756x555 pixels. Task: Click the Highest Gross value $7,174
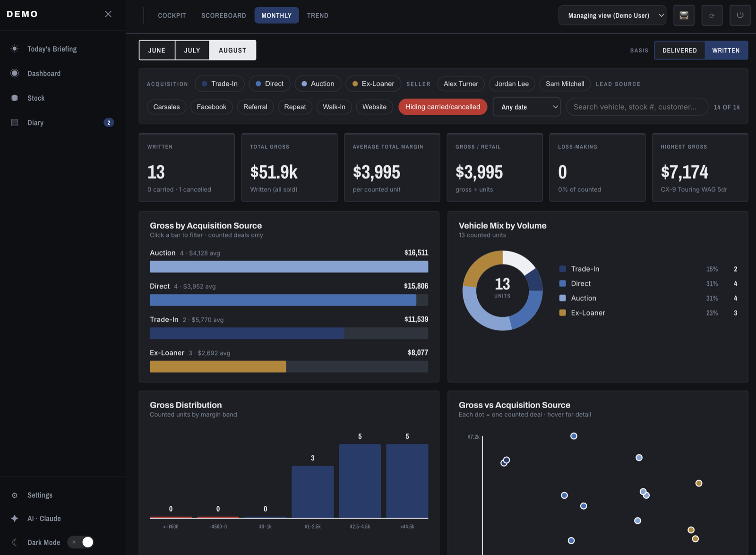pyautogui.click(x=684, y=172)
